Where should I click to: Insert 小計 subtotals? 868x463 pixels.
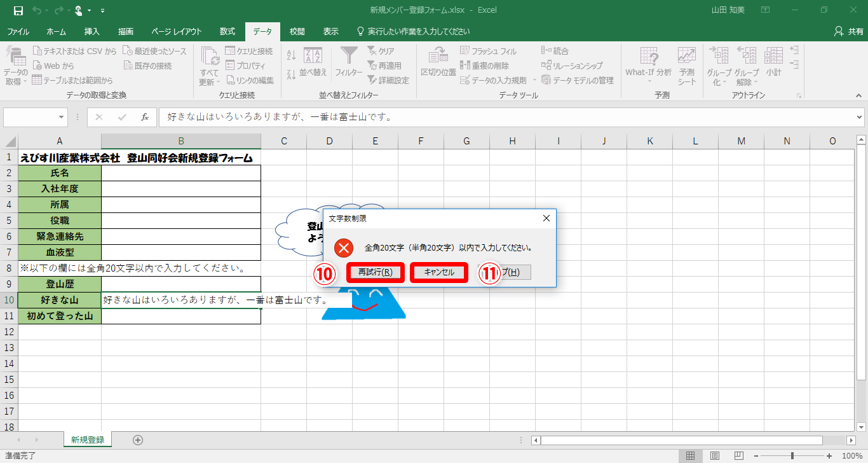(773, 63)
